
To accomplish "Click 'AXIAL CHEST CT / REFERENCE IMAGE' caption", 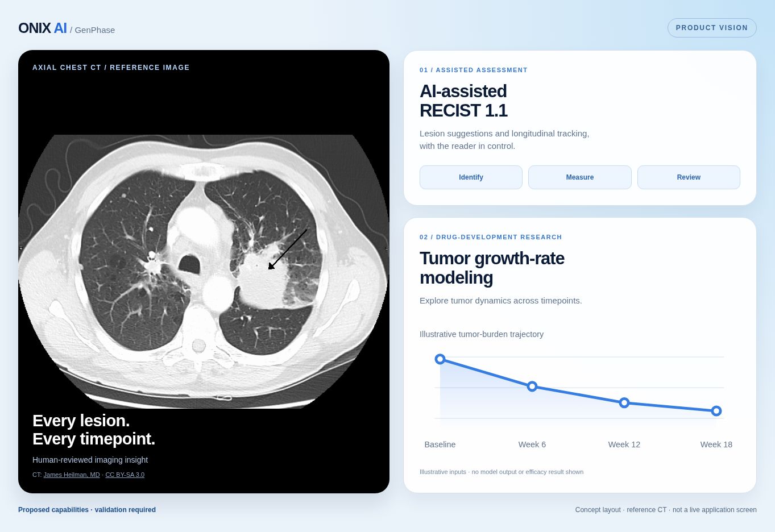I will click(x=111, y=68).
